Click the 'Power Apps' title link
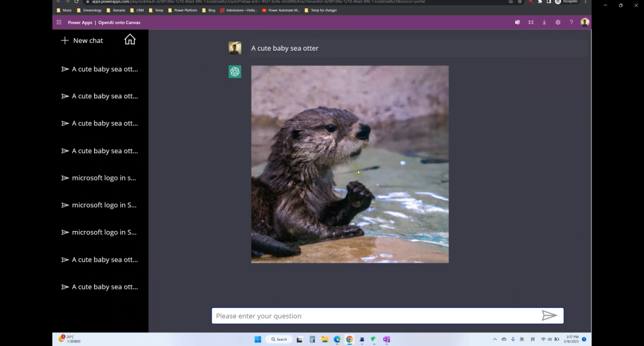The height and width of the screenshot is (346, 644). point(80,23)
